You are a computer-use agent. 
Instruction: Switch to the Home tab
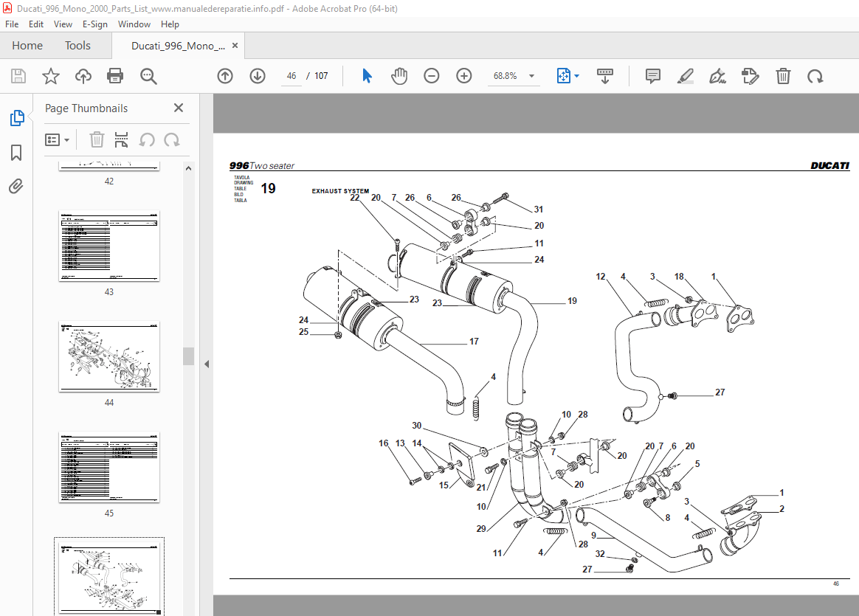point(27,46)
